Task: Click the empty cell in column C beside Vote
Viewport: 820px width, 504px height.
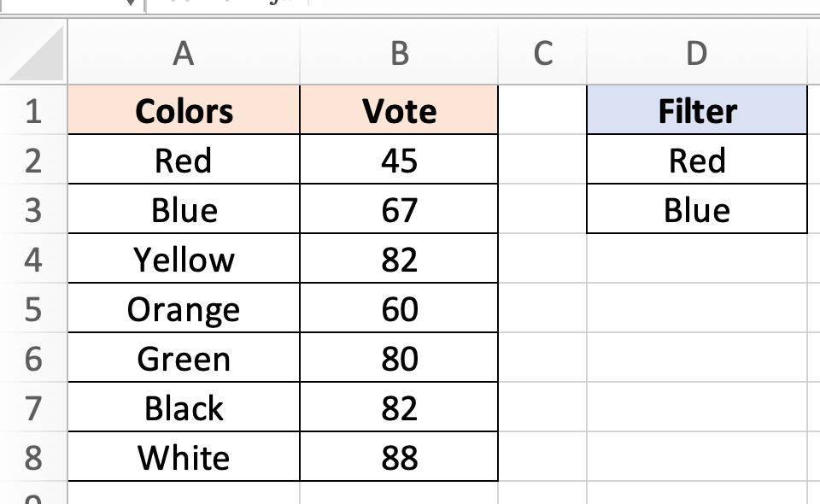Action: pyautogui.click(x=542, y=110)
